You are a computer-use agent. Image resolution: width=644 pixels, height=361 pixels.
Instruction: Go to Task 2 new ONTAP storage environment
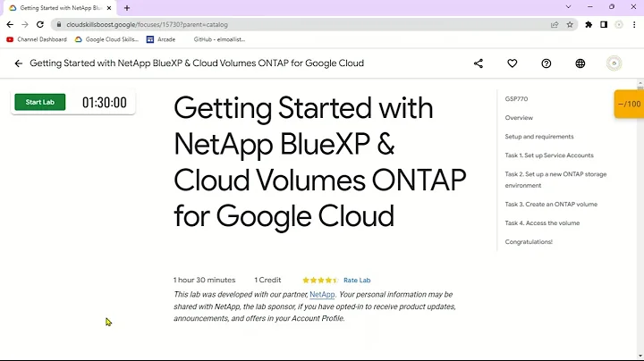coord(555,180)
